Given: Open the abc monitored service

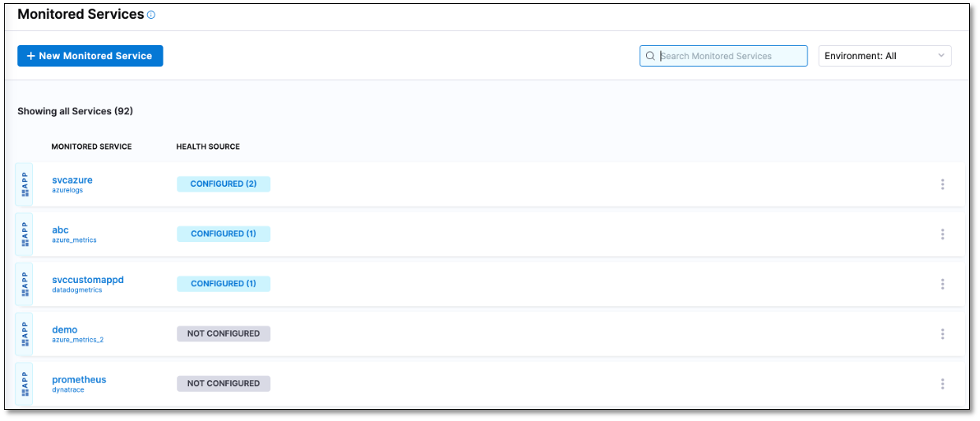Looking at the screenshot, I should coord(61,229).
